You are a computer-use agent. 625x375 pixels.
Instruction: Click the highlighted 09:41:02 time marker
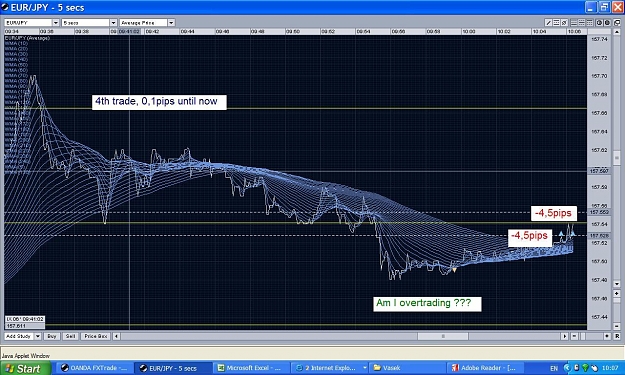129,31
